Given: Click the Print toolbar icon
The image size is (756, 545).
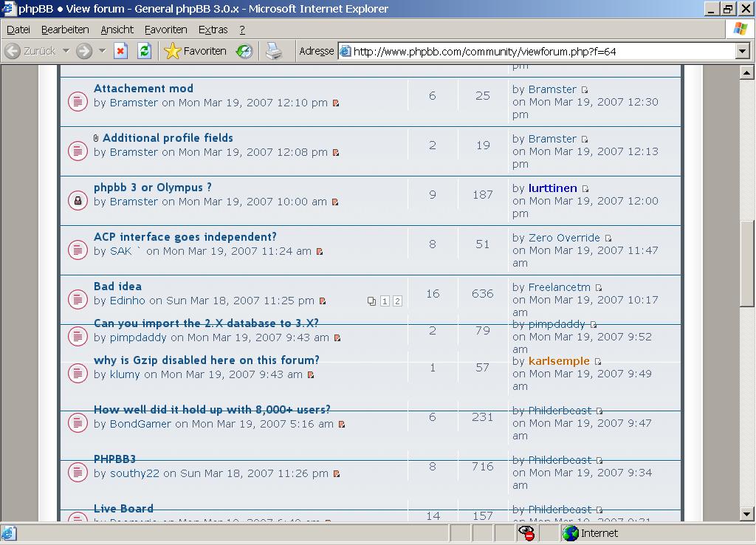Looking at the screenshot, I should 274,51.
